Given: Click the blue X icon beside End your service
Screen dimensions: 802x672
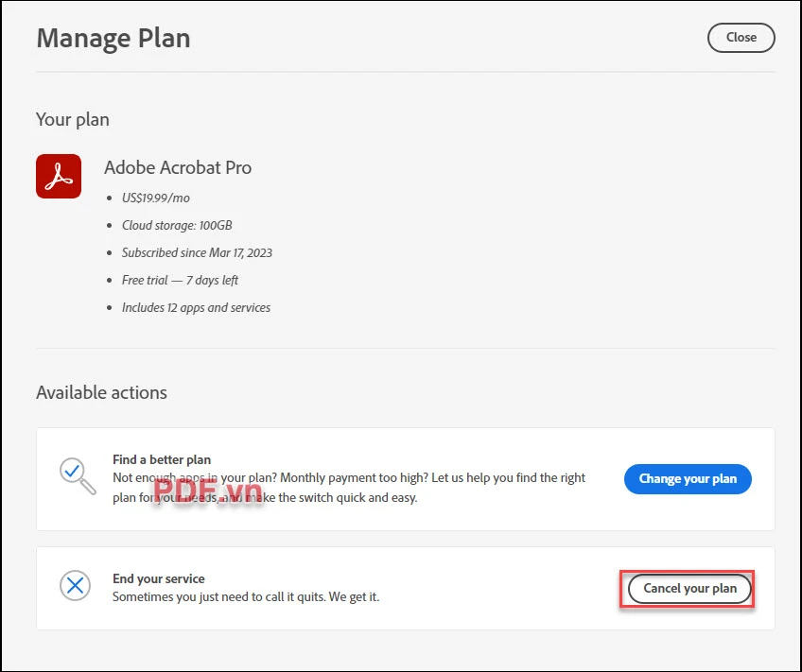Looking at the screenshot, I should 76,586.
